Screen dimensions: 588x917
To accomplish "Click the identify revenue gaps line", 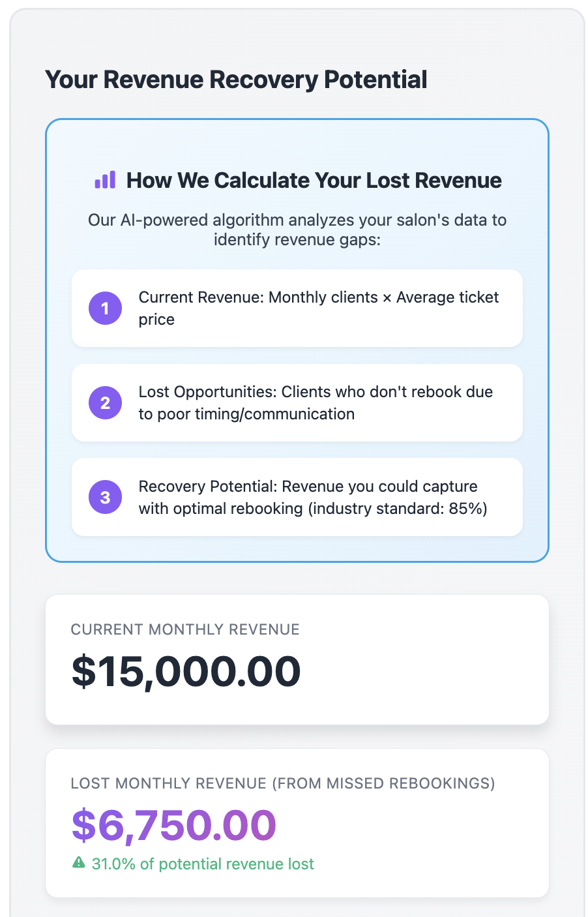I will 297,239.
